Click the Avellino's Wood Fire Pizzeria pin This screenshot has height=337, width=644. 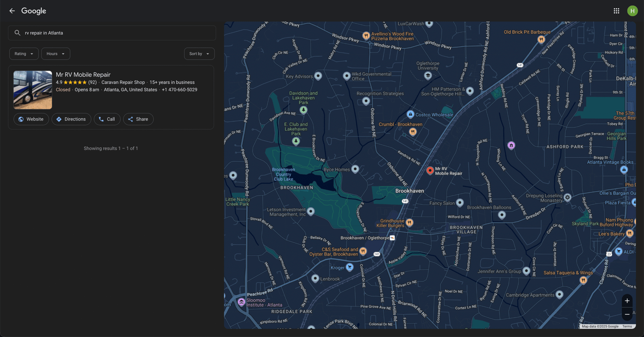pyautogui.click(x=366, y=36)
